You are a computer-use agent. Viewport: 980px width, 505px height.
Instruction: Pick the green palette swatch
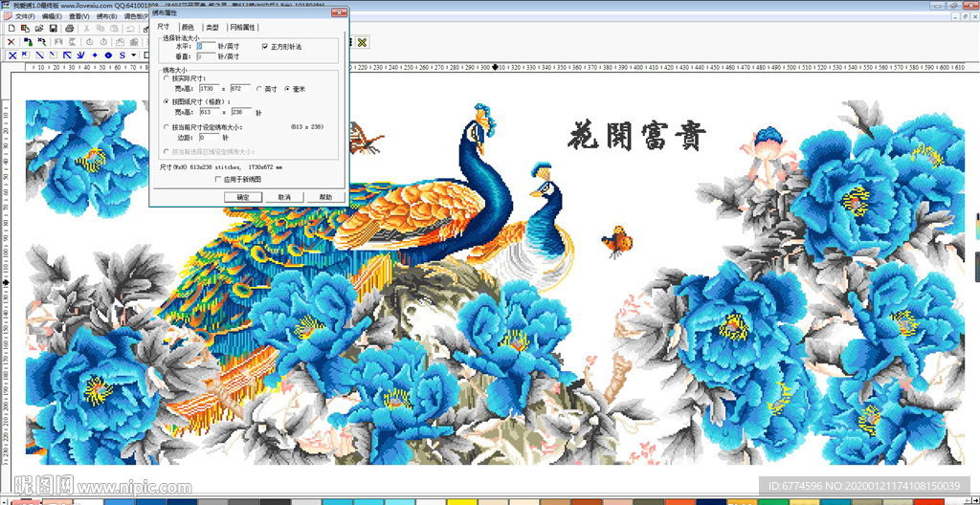point(773,502)
